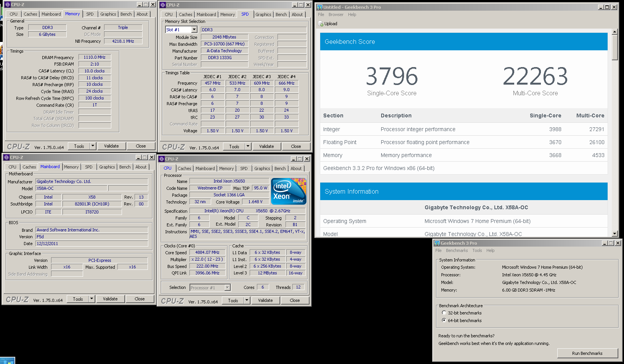Image resolution: width=624 pixels, height=364 pixels.
Task: Click Validate button in Memory window
Action: point(111,146)
